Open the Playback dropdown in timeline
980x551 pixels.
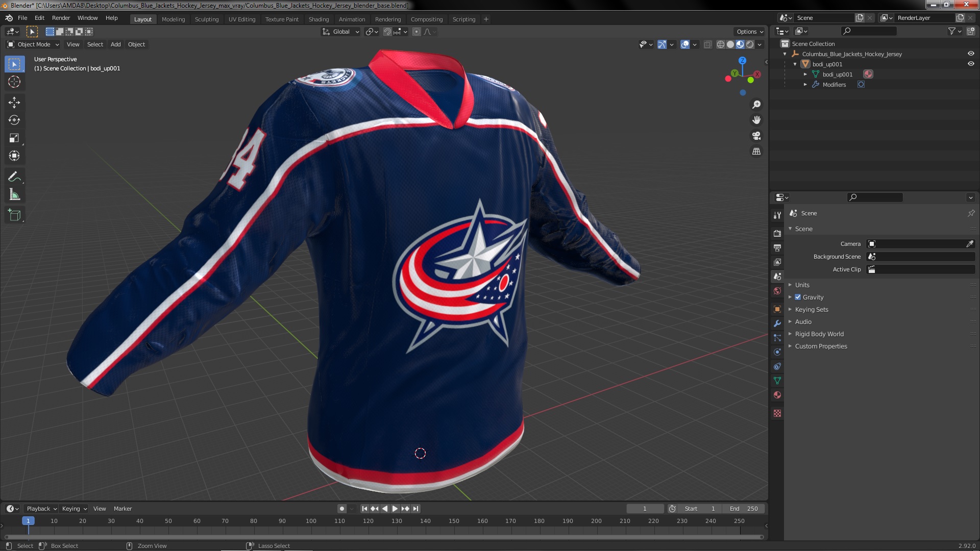[x=41, y=509]
